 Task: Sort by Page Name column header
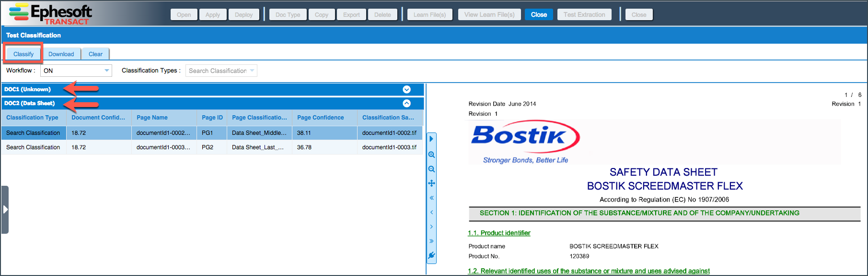164,118
